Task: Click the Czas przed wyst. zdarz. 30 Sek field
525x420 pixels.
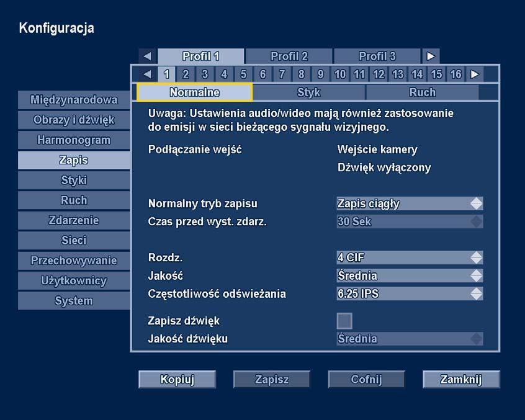Action: tap(410, 221)
